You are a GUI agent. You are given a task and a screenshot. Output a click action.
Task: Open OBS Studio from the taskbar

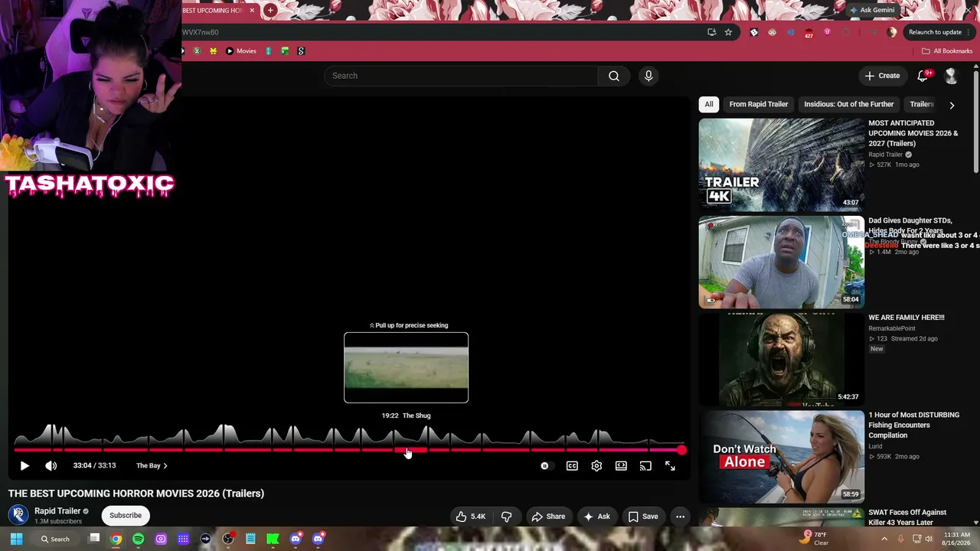pos(228,539)
